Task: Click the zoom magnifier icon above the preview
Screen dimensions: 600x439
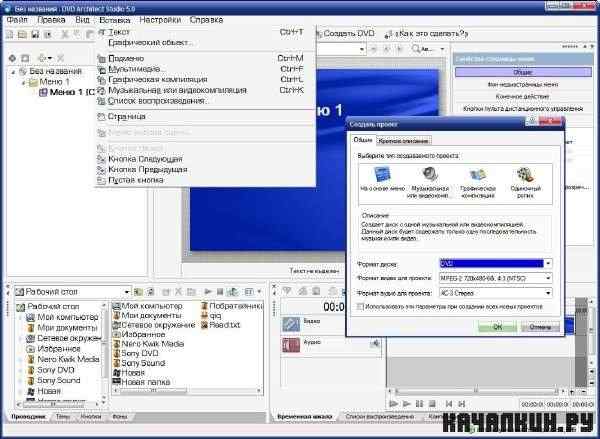Action: [416, 49]
